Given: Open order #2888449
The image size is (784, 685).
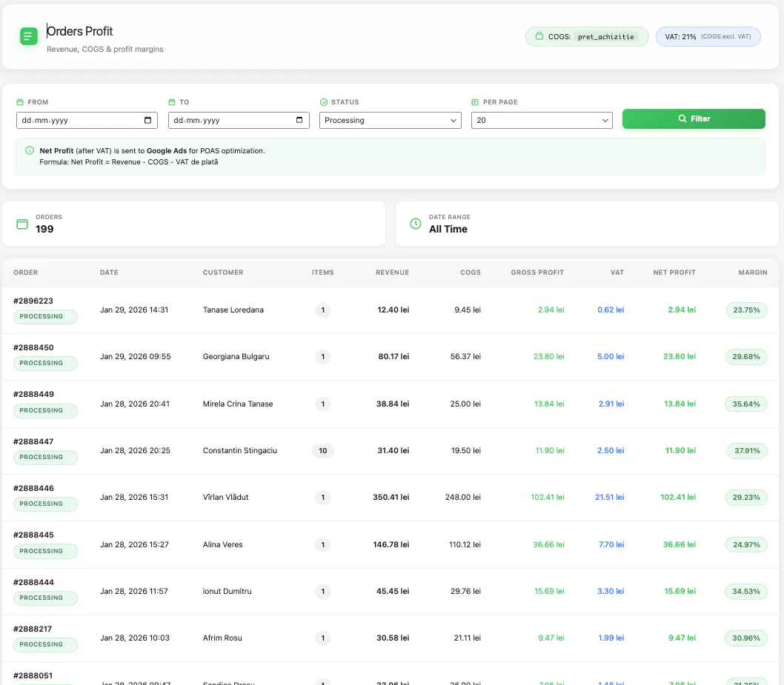Looking at the screenshot, I should pyautogui.click(x=33, y=394).
